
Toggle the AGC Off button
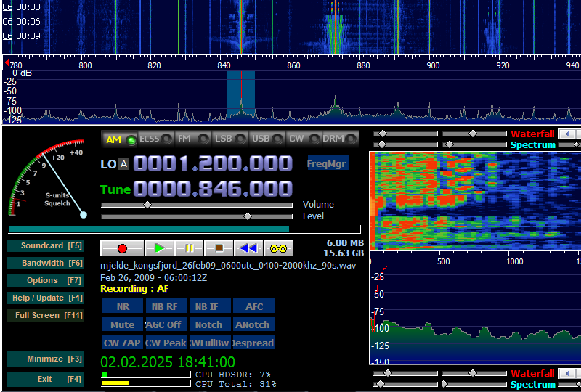166,324
